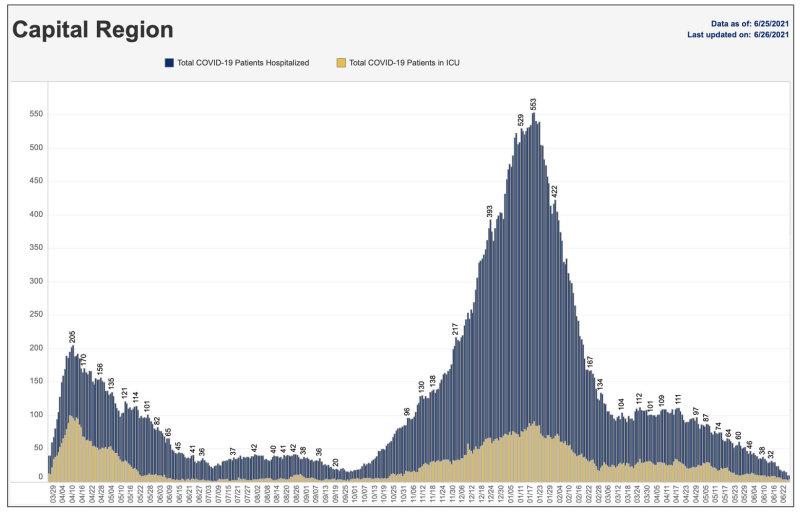
Task: Select the data label 111
Action: (x=678, y=400)
